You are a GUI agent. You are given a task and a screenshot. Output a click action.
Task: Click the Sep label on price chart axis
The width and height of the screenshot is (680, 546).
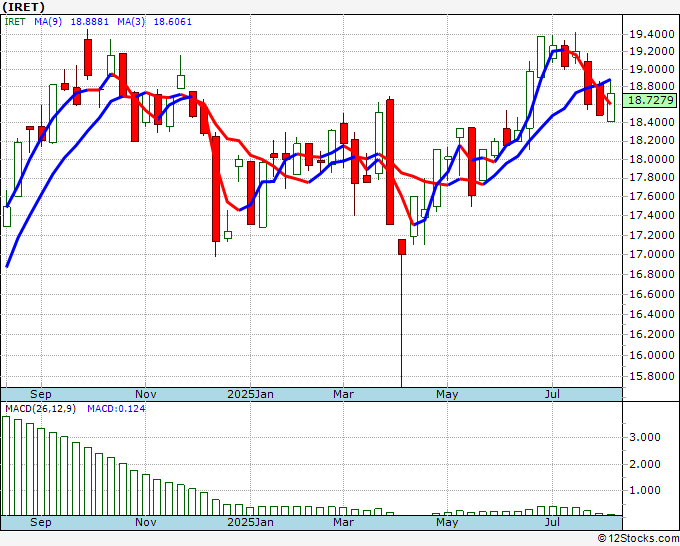coord(41,394)
